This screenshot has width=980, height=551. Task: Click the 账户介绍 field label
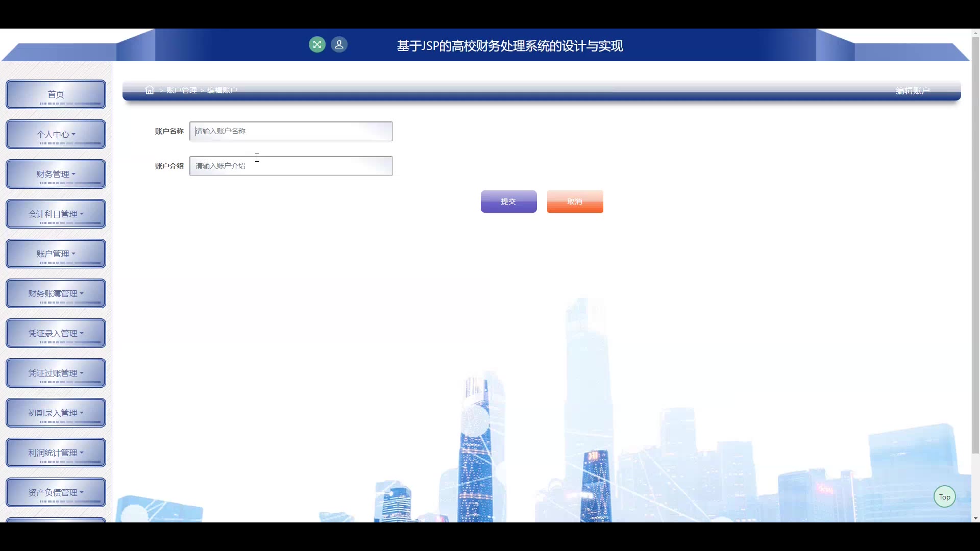[x=169, y=166]
